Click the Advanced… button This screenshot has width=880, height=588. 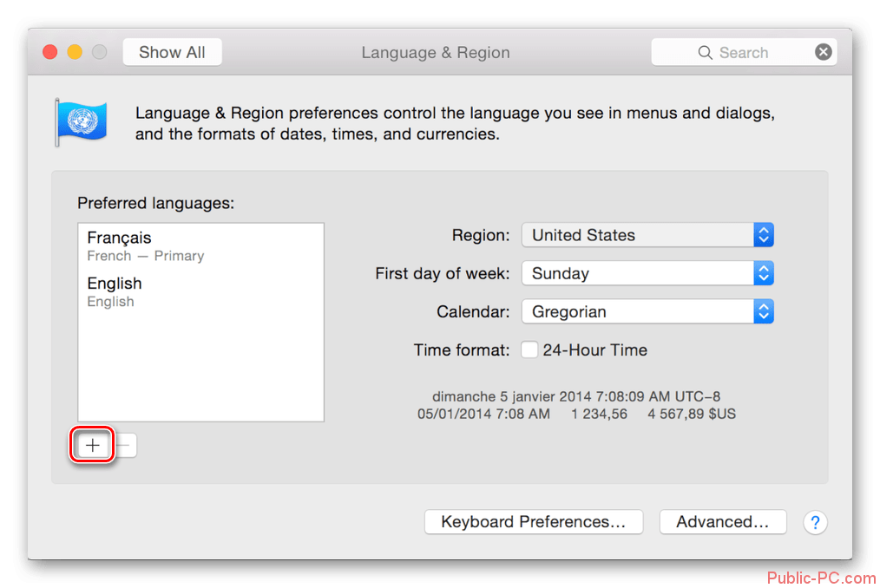(722, 522)
